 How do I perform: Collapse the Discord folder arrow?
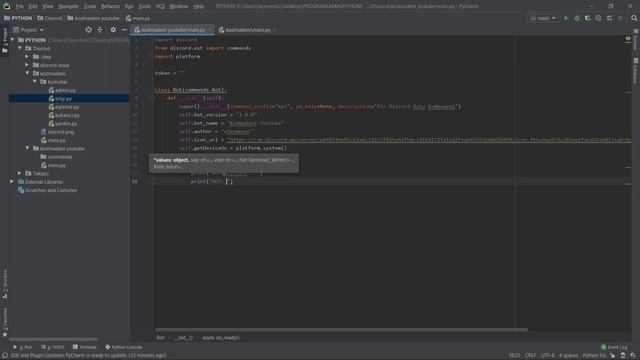[20, 48]
